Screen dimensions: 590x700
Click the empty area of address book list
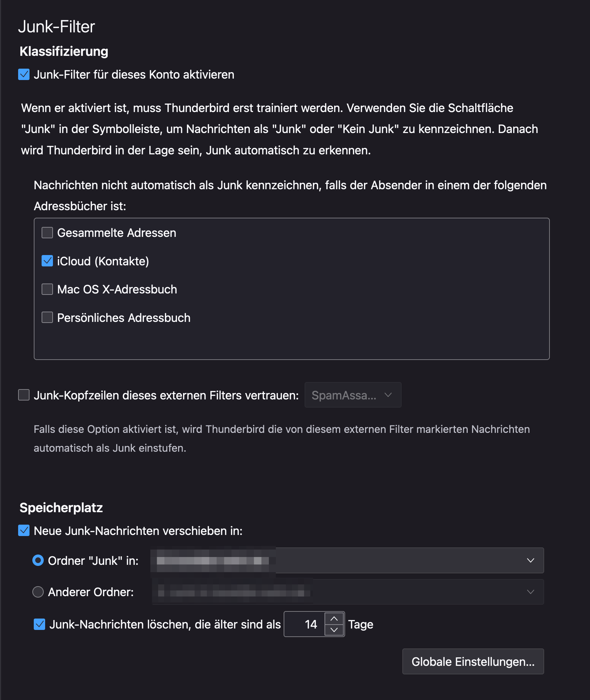tap(291, 341)
